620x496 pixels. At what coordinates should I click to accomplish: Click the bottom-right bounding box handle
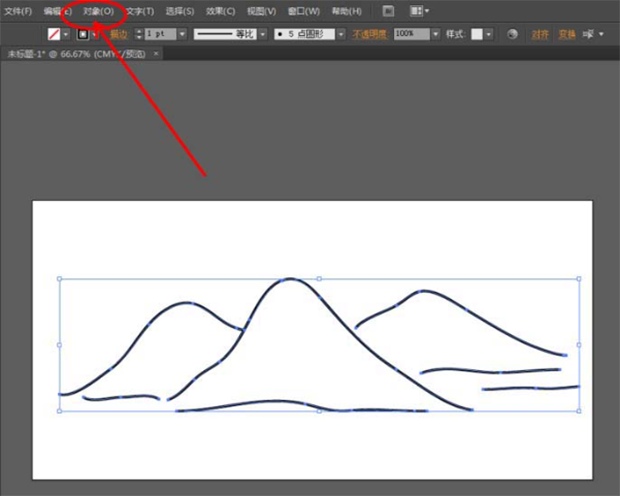[x=579, y=411]
